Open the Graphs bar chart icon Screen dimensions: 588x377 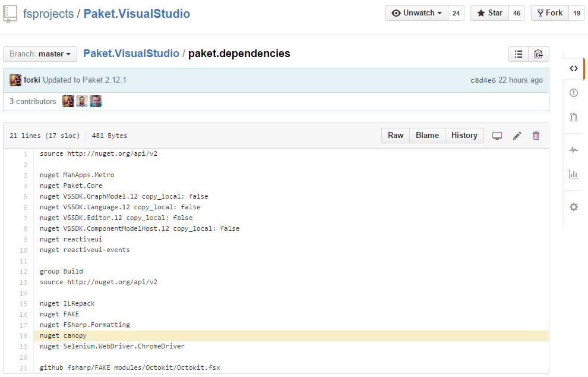coord(573,174)
